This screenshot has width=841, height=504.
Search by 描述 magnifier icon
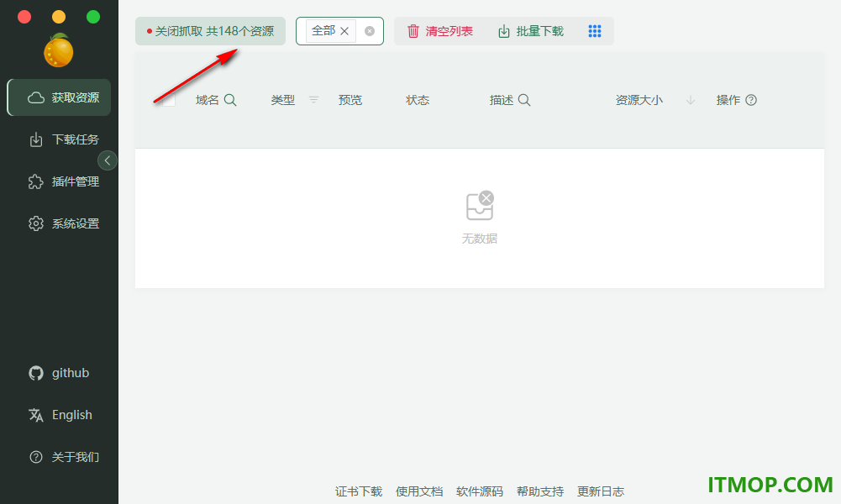point(524,100)
